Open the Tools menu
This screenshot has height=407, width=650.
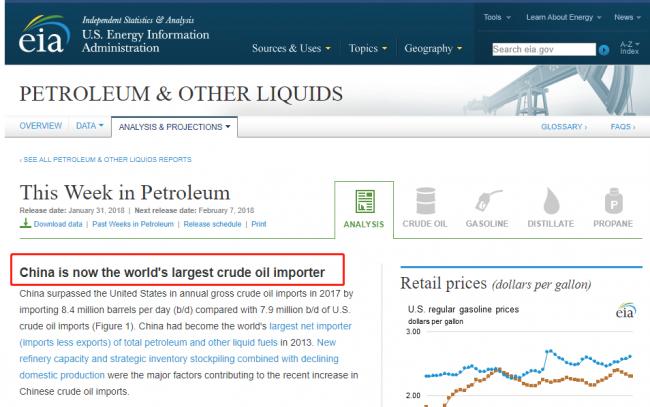click(x=497, y=18)
